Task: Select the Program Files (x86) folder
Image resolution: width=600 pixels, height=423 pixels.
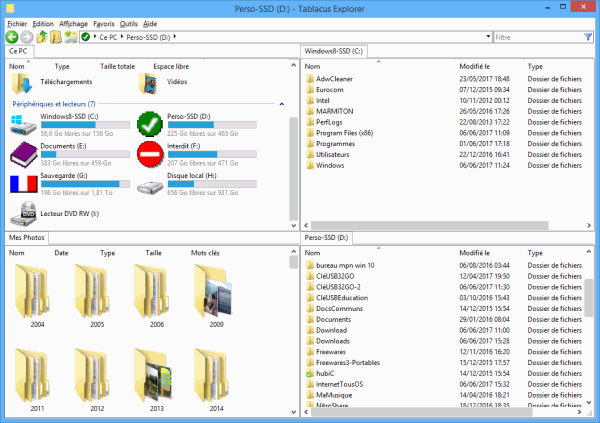Action: [345, 133]
